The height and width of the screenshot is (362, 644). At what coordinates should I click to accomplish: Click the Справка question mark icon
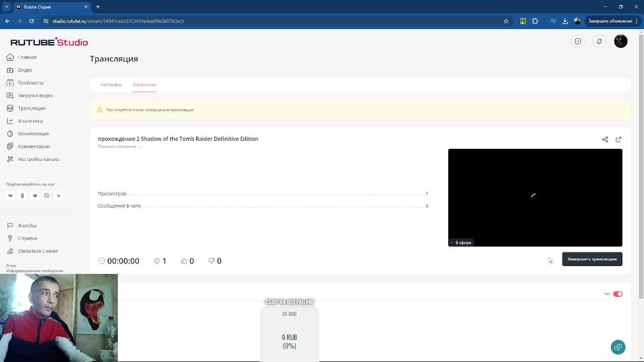click(10, 238)
